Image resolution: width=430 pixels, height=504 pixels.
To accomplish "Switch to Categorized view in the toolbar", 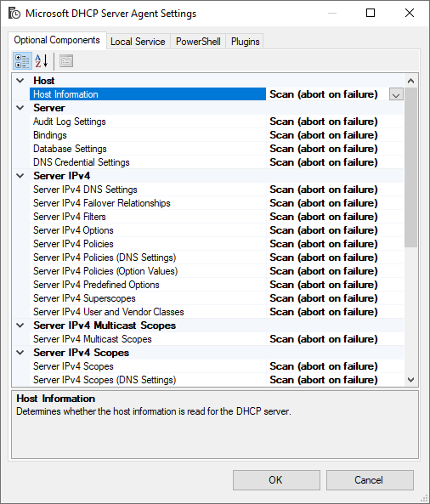I will click(22, 60).
